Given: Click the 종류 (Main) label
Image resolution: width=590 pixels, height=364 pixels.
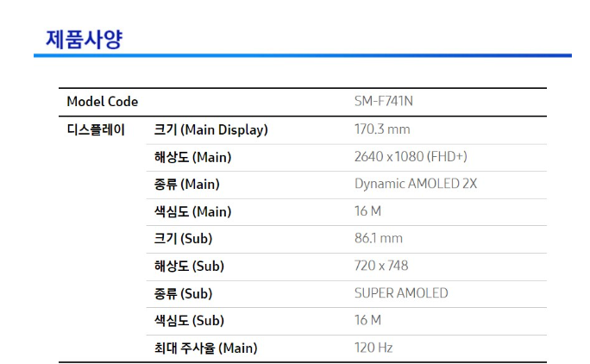Looking at the screenshot, I should pos(186,184).
